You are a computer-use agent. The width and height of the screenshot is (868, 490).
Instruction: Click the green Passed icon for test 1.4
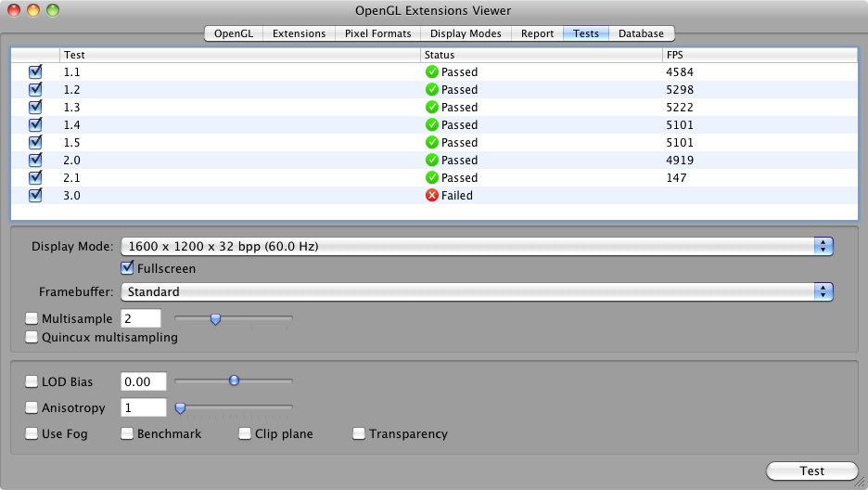(432, 124)
